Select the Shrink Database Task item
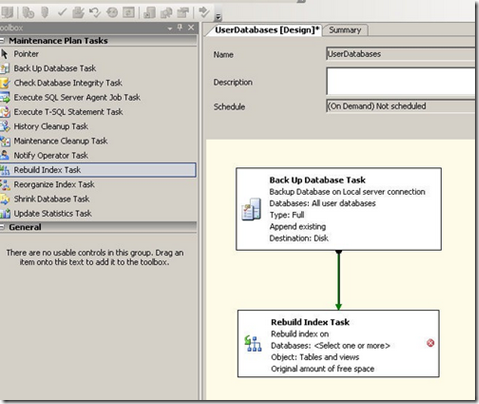 [x=98, y=199]
